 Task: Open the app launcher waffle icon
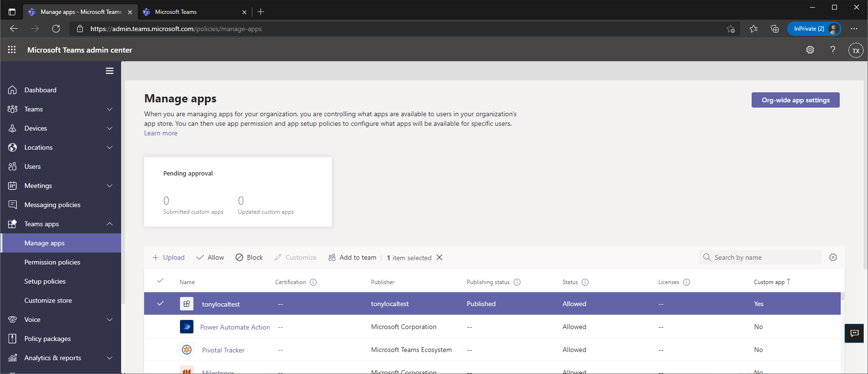(x=12, y=50)
